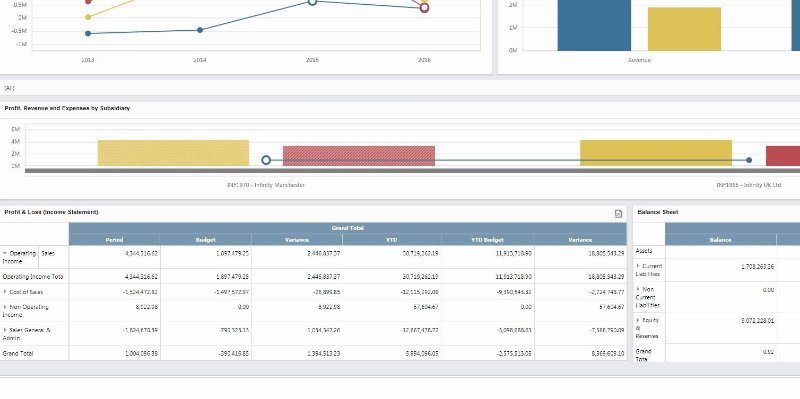Viewport: 800px width, 399px height.
Task: Click the Period value in Operating Income Total row
Action: [x=141, y=277]
